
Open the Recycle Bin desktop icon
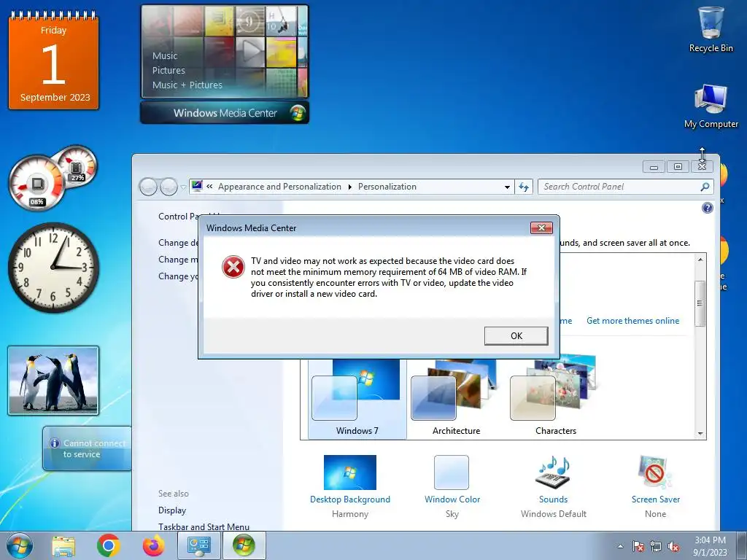point(711,29)
